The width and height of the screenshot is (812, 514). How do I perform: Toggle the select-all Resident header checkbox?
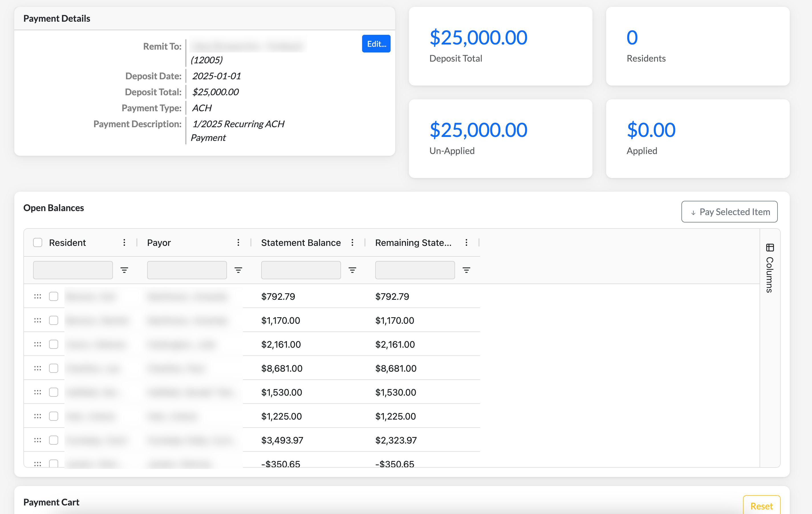pyautogui.click(x=38, y=242)
